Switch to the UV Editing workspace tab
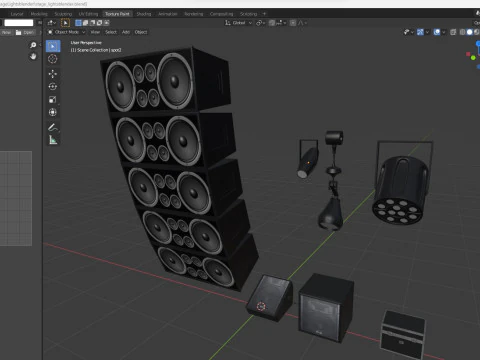The image size is (480, 360). coord(88,14)
